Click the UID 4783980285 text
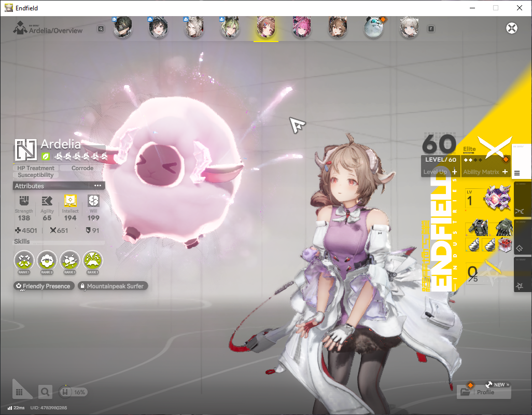 (x=49, y=408)
